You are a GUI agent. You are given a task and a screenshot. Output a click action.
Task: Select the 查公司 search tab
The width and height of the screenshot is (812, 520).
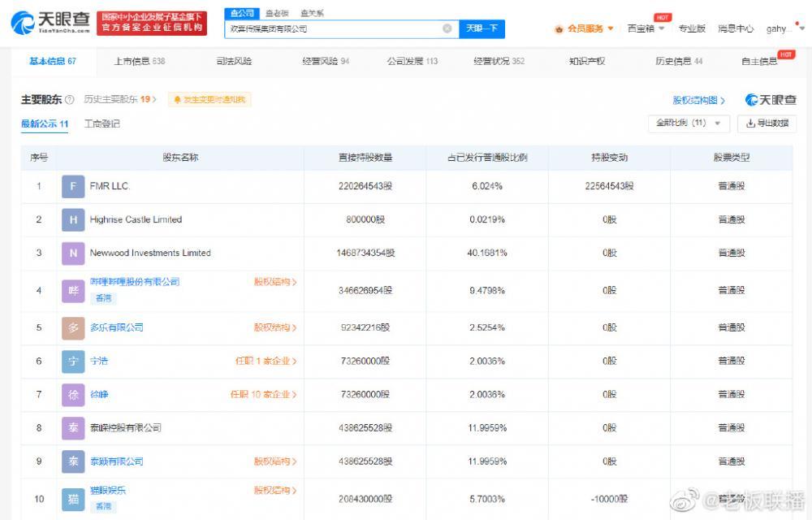coord(242,13)
